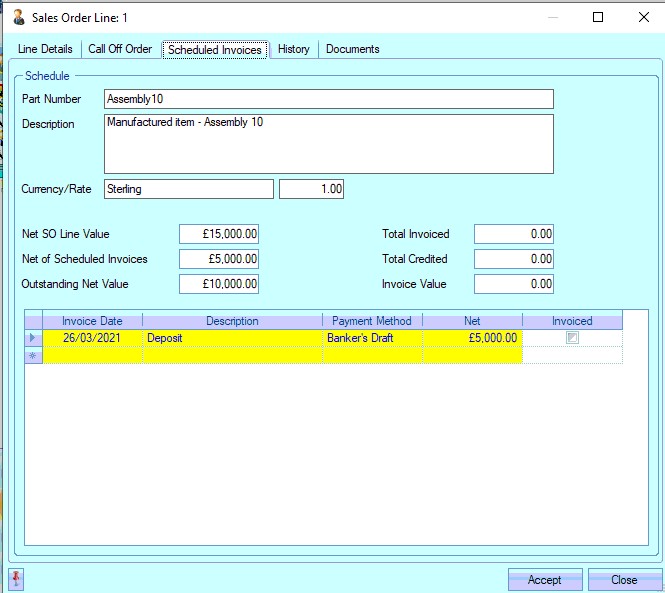
Task: Click the Close button
Action: tap(625, 580)
